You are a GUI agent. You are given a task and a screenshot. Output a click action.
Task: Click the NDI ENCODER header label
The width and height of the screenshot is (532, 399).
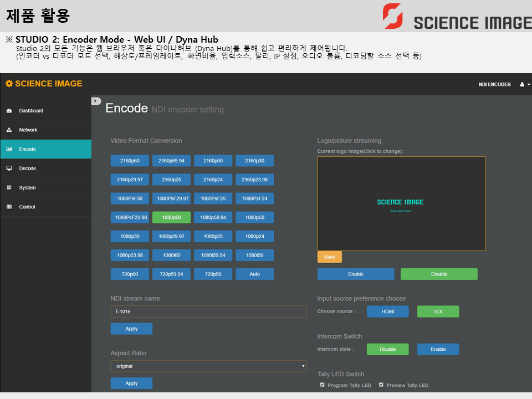pos(495,84)
